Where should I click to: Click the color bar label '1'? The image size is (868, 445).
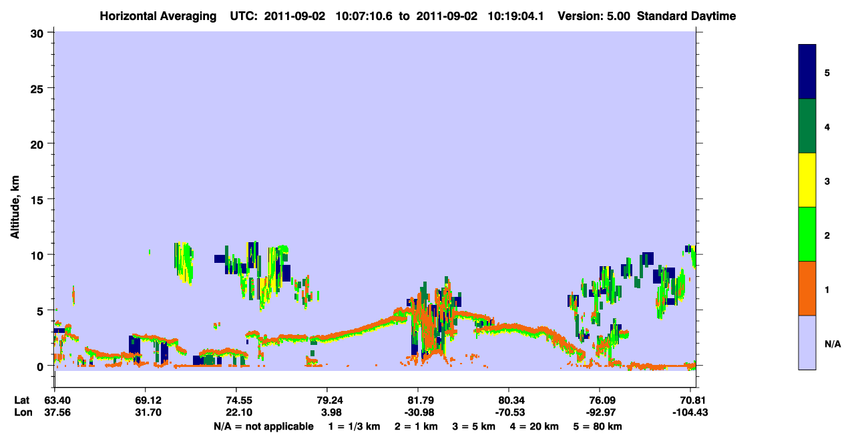[x=828, y=290]
